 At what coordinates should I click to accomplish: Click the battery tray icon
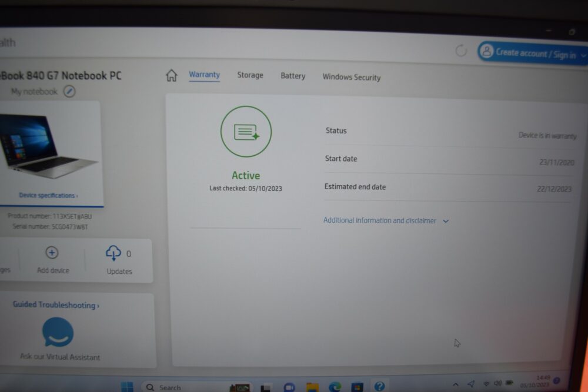point(509,383)
